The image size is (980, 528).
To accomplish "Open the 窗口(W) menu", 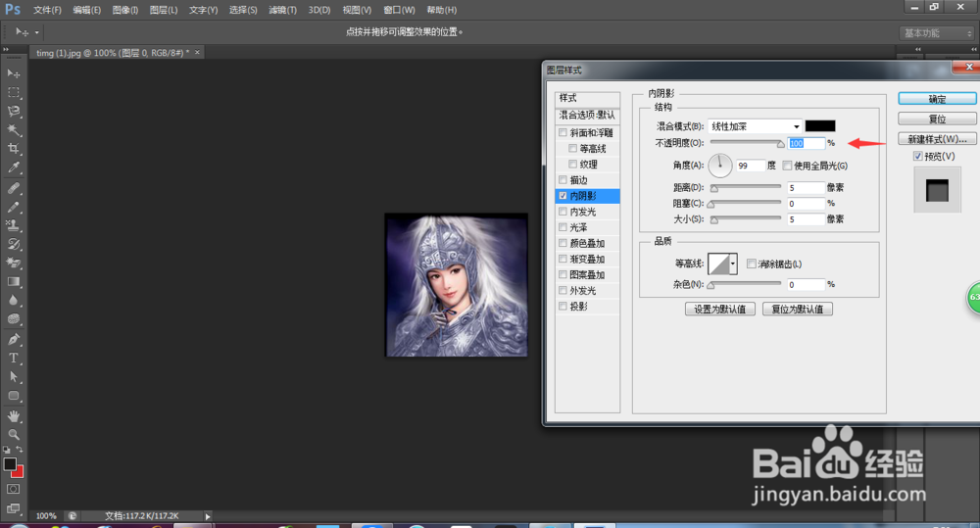I will coord(399,10).
